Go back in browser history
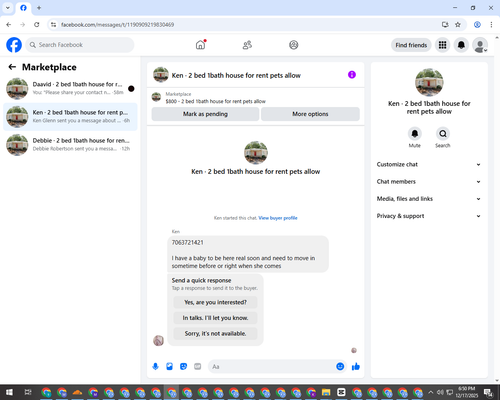500x400 pixels. 9,25
